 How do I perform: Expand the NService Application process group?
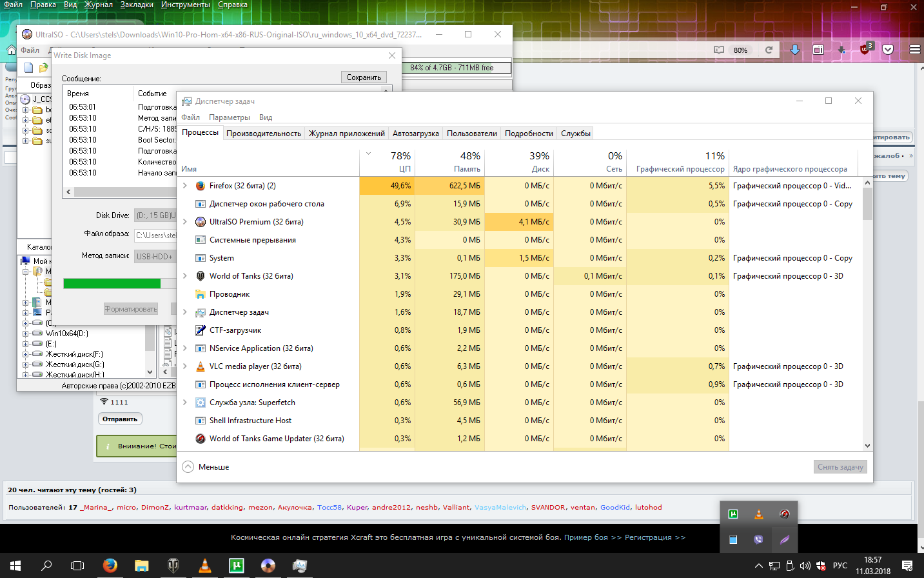pos(185,348)
